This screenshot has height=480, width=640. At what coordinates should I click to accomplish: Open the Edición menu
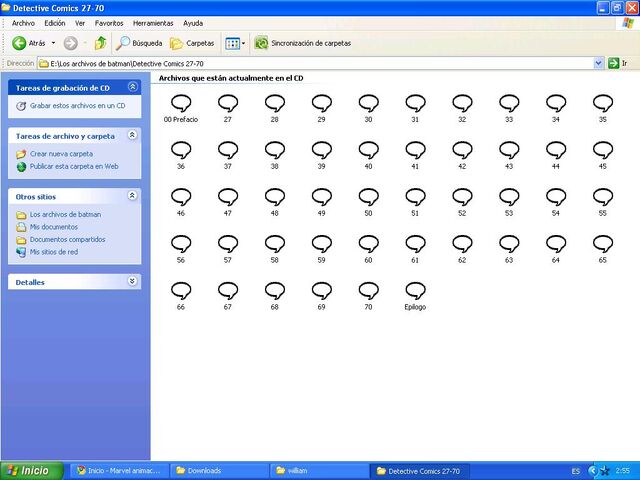coord(55,23)
